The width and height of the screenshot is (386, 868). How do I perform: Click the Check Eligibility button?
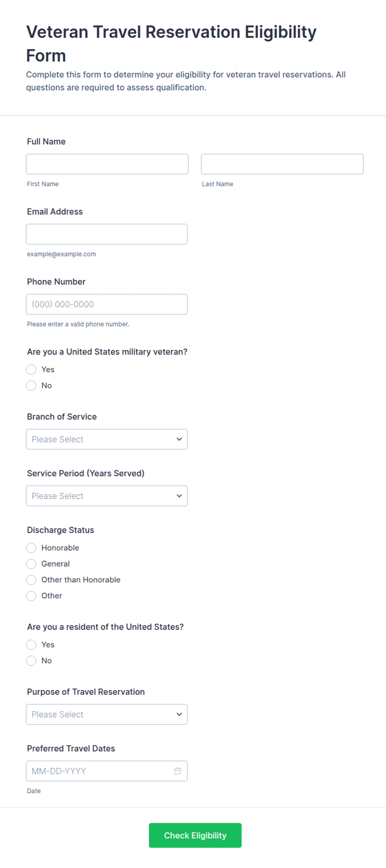pyautogui.click(x=195, y=835)
